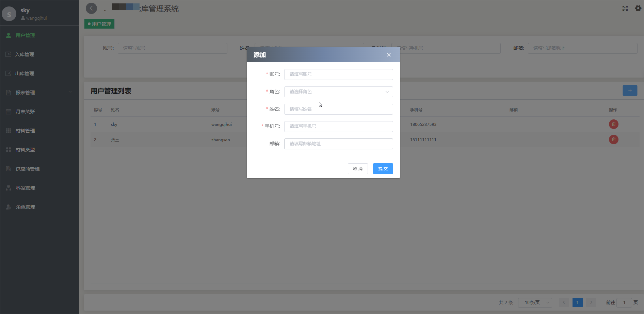Viewport: 644px width, 314px height.
Task: Click the 前往 page jump input
Action: pos(624,302)
